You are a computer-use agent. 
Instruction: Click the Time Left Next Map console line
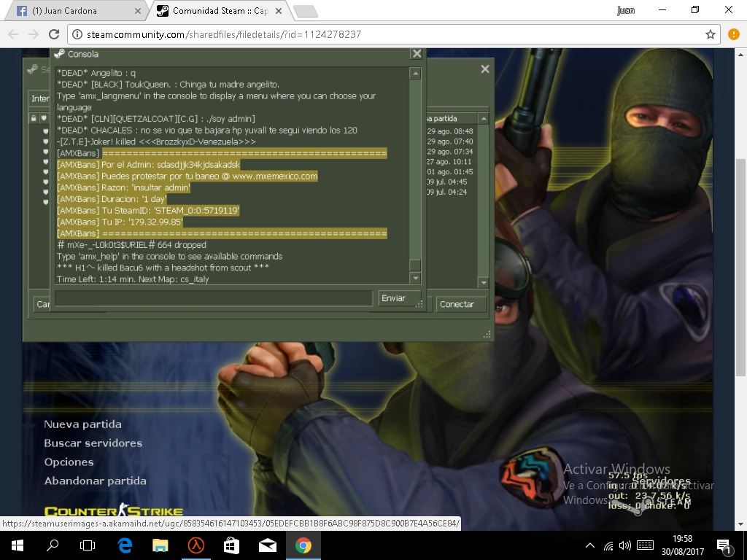pyautogui.click(x=133, y=279)
